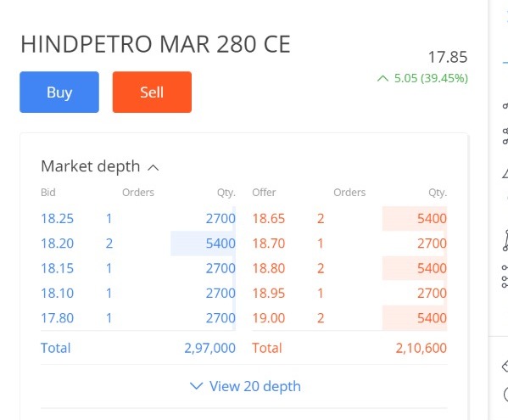
Task: Select the triangle shape drawing tool icon
Action: [x=505, y=173]
